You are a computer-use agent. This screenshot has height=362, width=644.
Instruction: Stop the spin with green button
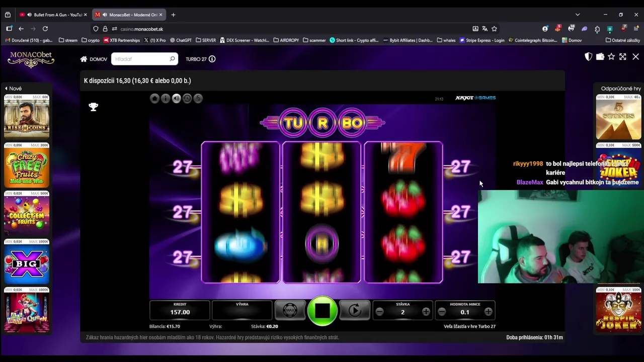[322, 311]
